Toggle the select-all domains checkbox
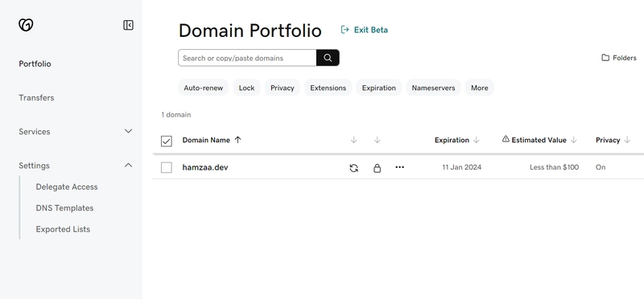 pos(167,141)
